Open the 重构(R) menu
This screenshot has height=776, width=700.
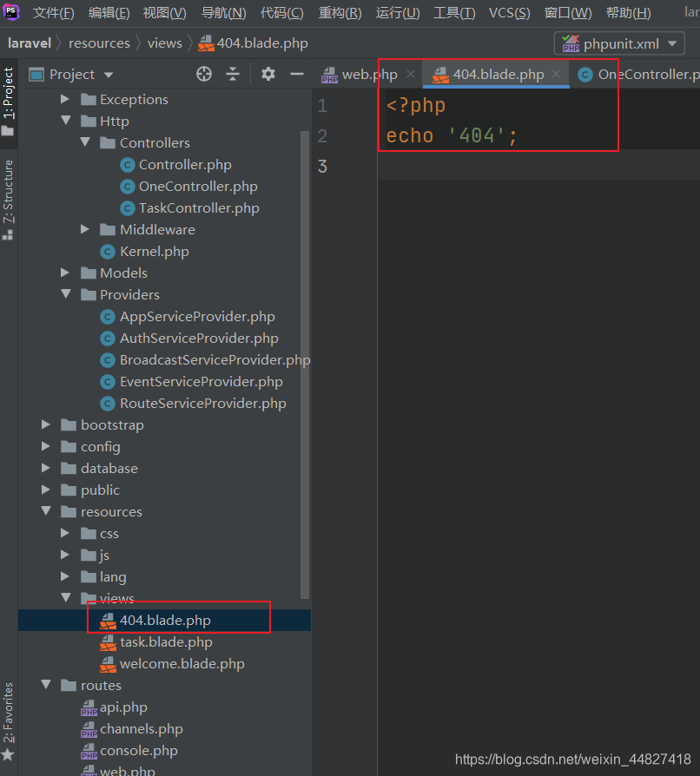(x=340, y=13)
